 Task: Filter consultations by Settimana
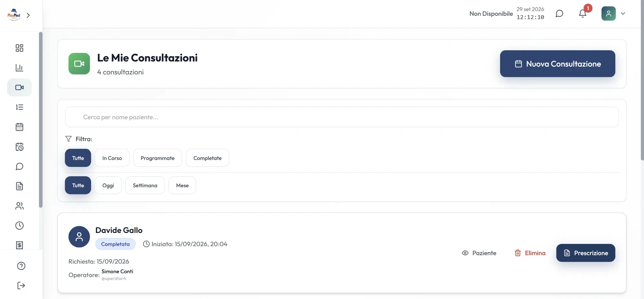145,185
